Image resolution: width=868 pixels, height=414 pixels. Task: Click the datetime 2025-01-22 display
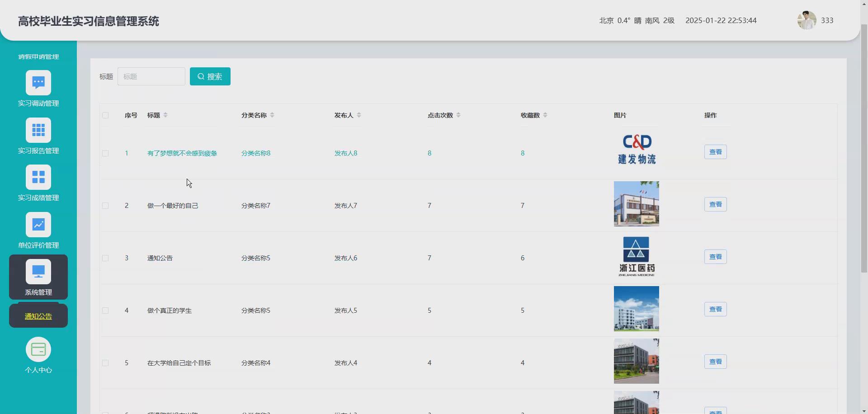[721, 20]
